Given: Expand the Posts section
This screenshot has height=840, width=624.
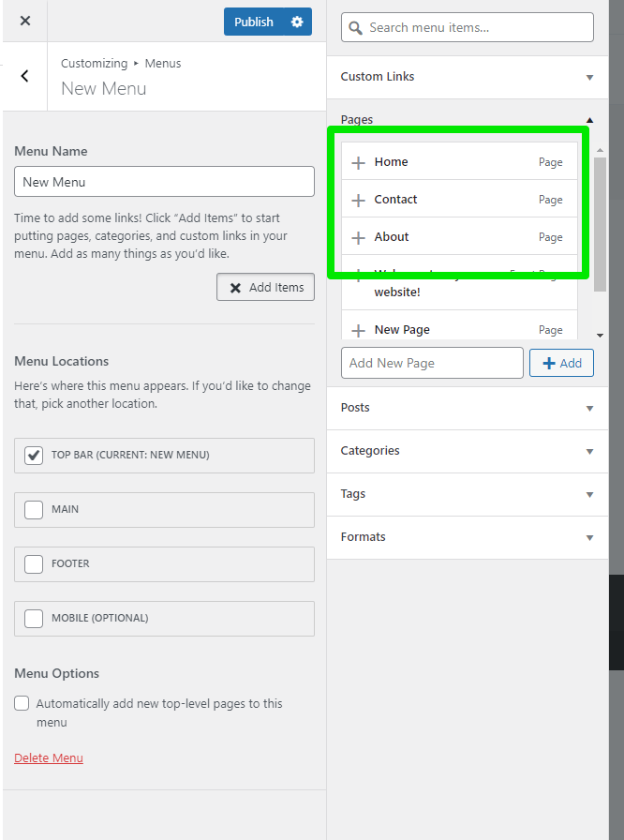Looking at the screenshot, I should tap(589, 409).
